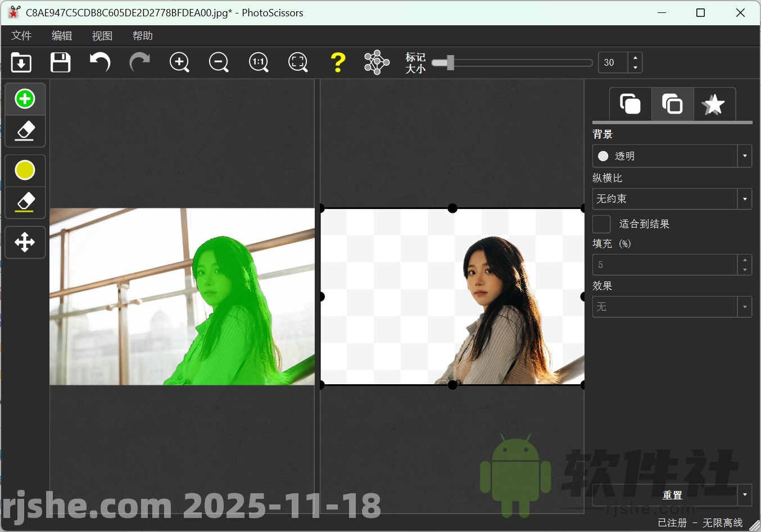The height and width of the screenshot is (532, 761).
Task: Expand the dropdown arrow next to 重置
Action: click(745, 495)
